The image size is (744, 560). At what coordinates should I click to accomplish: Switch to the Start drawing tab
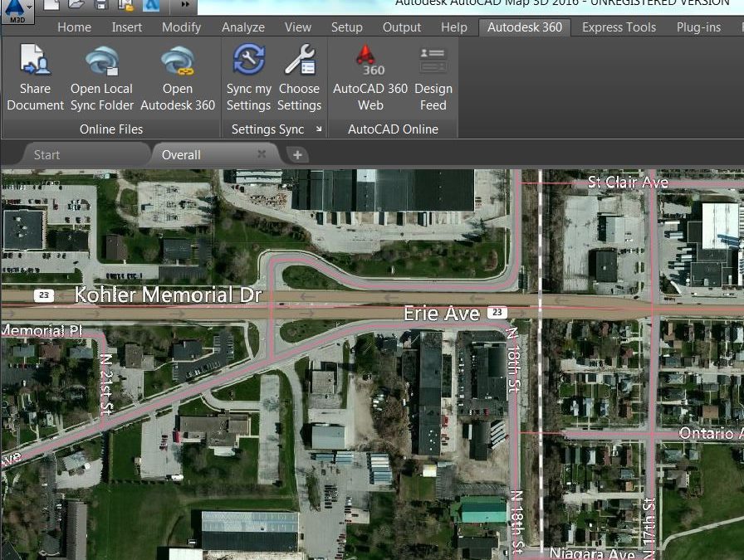point(47,155)
